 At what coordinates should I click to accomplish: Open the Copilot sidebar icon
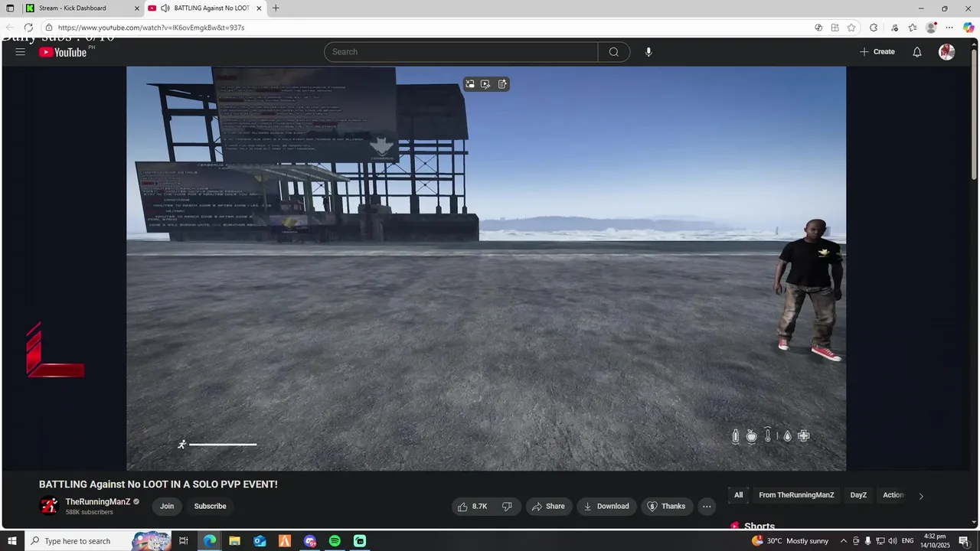[x=969, y=28]
